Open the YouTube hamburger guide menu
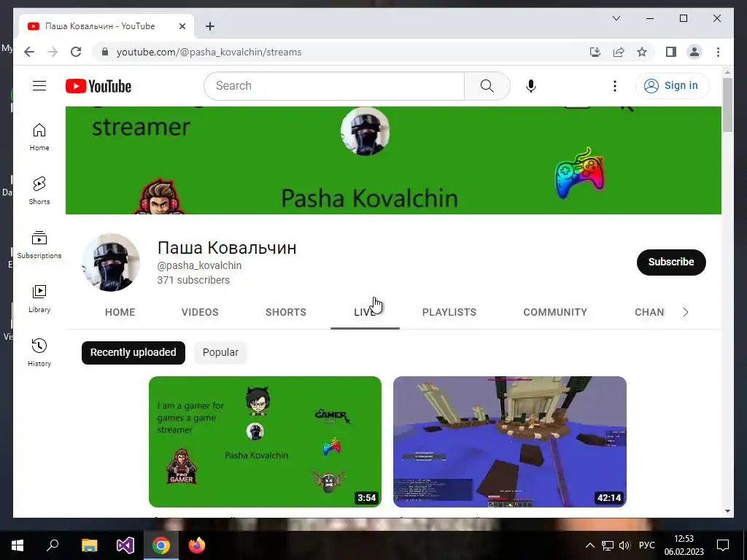The height and width of the screenshot is (560, 747). click(39, 86)
